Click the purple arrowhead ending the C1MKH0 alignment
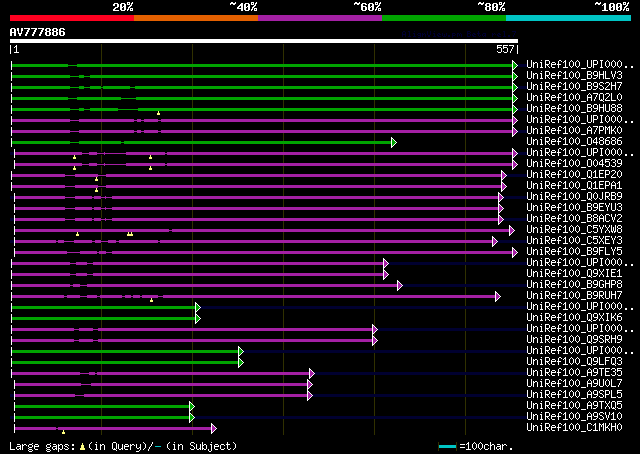The width and height of the screenshot is (640, 454). tap(214, 429)
